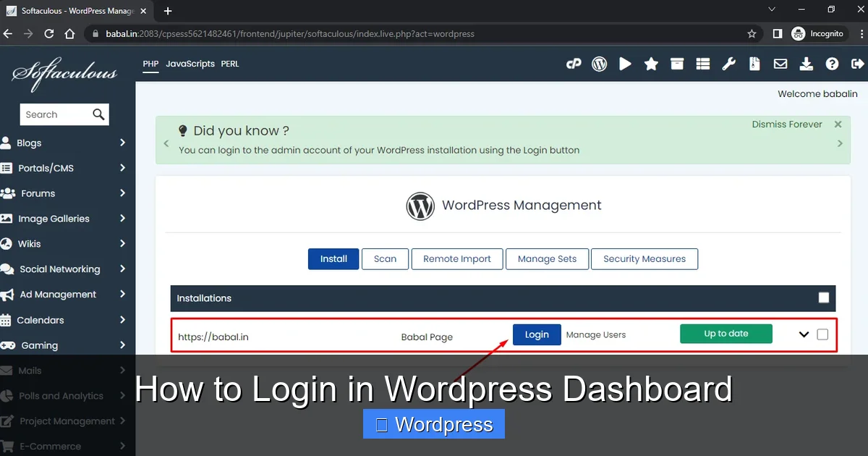This screenshot has width=868, height=456.
Task: Open the task list icon
Action: tap(703, 64)
